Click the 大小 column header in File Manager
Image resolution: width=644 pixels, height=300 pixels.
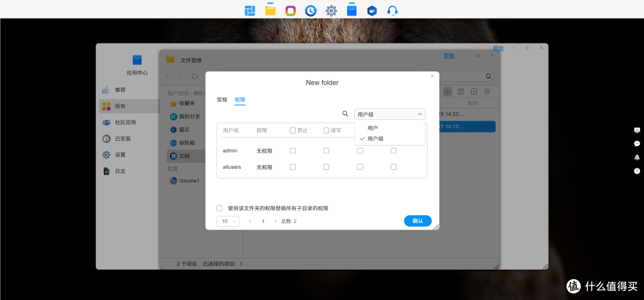point(472,103)
